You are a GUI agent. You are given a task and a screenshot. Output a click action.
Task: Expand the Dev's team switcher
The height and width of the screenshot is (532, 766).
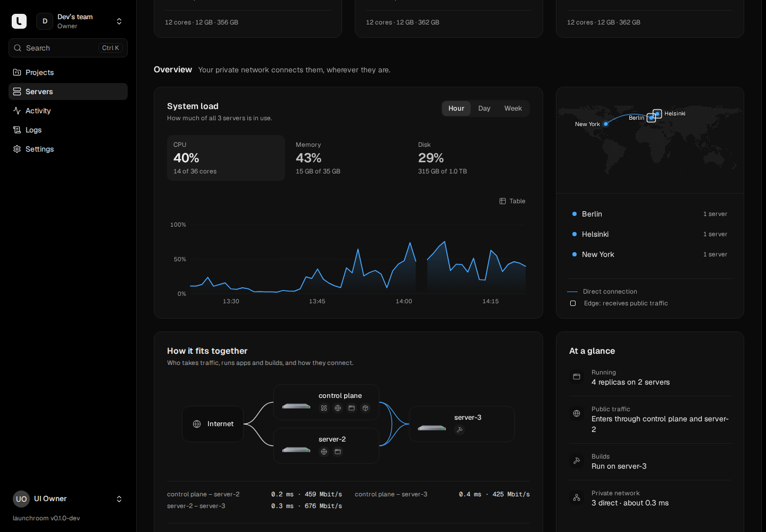(81, 21)
